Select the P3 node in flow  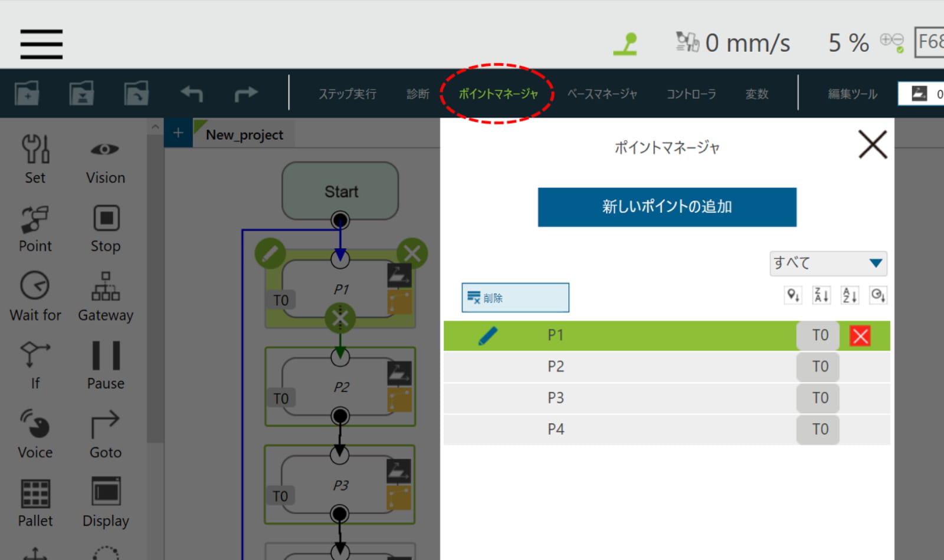pyautogui.click(x=340, y=485)
